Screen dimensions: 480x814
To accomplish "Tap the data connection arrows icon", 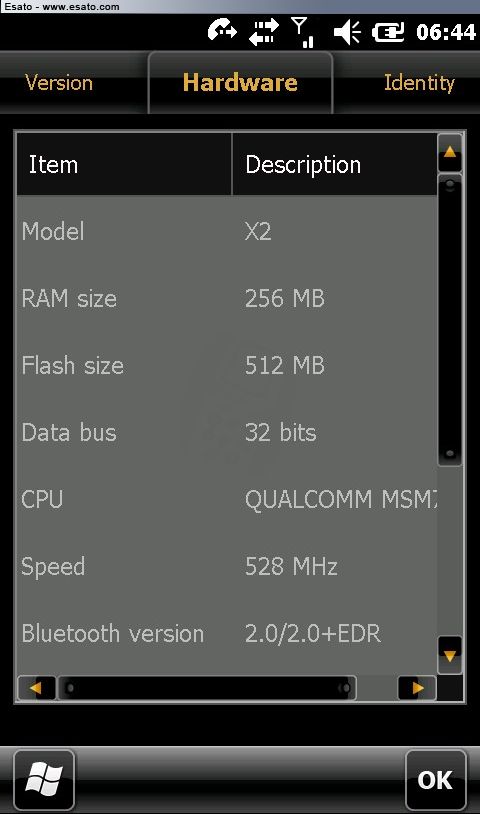I will click(x=264, y=32).
